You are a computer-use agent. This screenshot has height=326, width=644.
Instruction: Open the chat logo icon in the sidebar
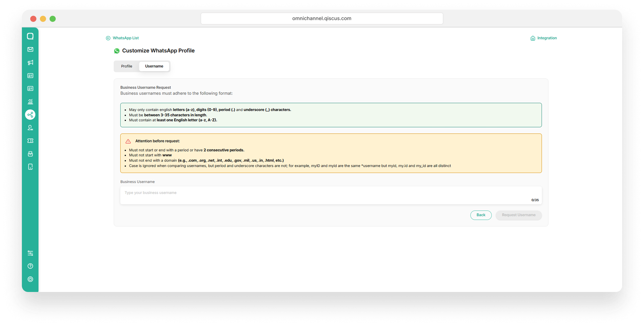pos(30,36)
